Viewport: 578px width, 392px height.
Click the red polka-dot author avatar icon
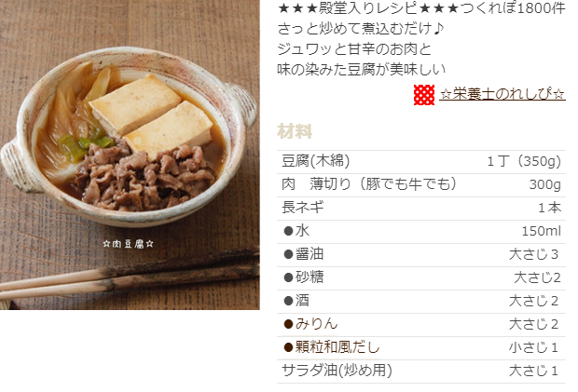click(x=424, y=95)
